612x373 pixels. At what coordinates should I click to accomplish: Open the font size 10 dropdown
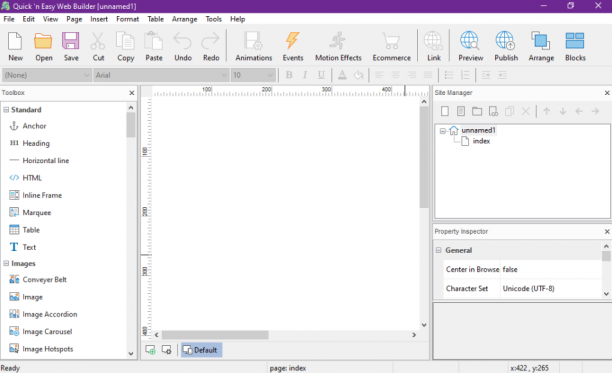point(253,75)
